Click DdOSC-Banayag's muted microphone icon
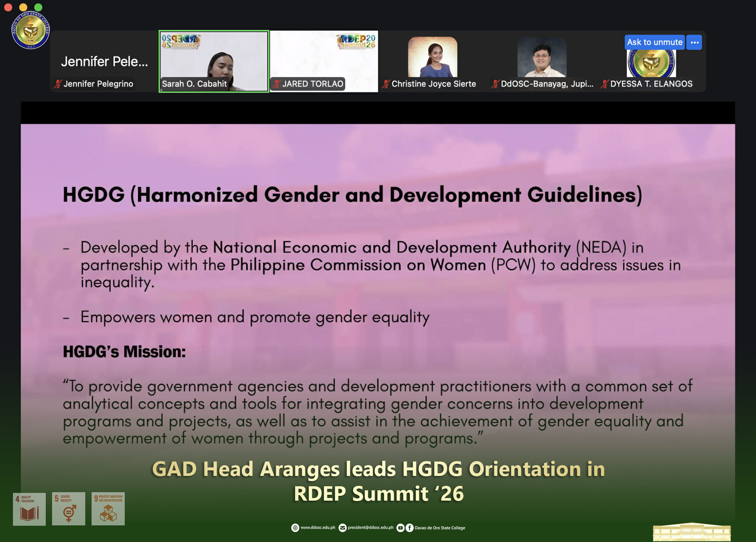 pos(495,84)
